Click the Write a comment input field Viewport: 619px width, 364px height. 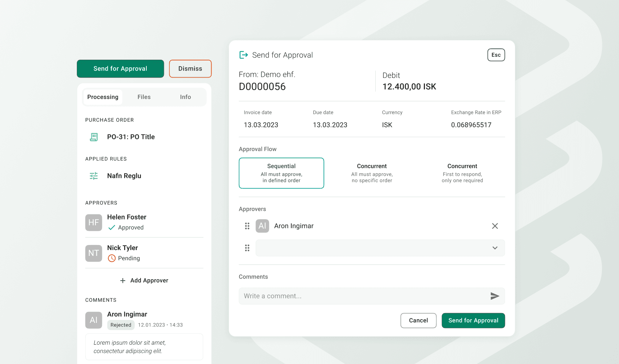pos(372,296)
